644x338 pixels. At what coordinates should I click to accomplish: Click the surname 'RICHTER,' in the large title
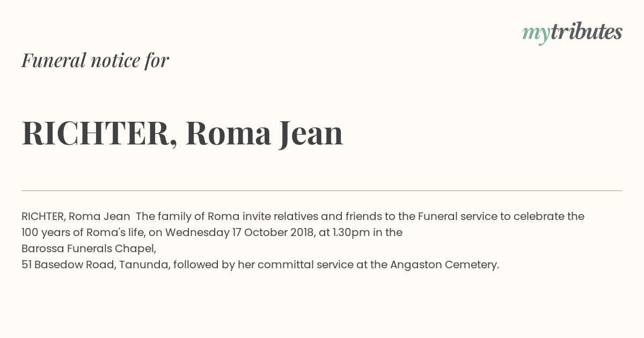pyautogui.click(x=100, y=134)
